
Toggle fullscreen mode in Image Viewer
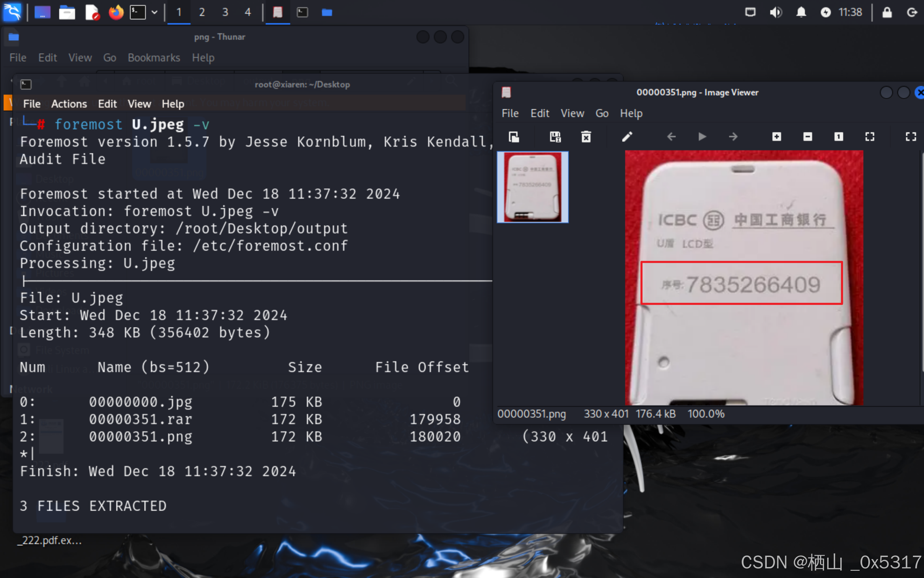click(x=911, y=136)
